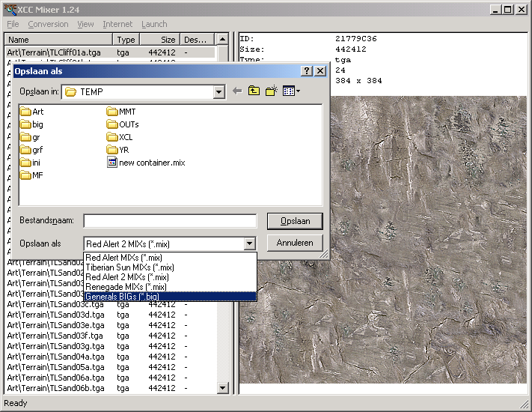The width and height of the screenshot is (532, 412).
Task: Collapse the Opslaan als file type dropdown
Action: (250, 244)
